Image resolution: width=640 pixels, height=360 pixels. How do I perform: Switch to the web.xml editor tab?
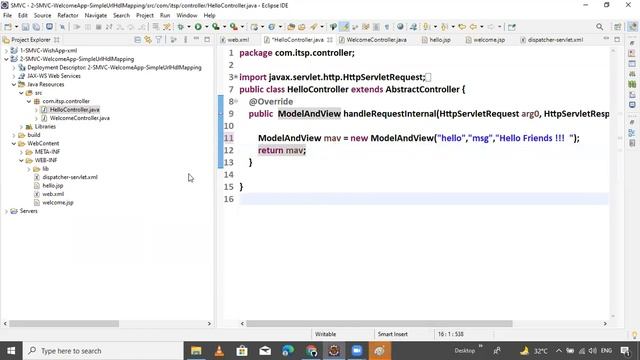234,40
